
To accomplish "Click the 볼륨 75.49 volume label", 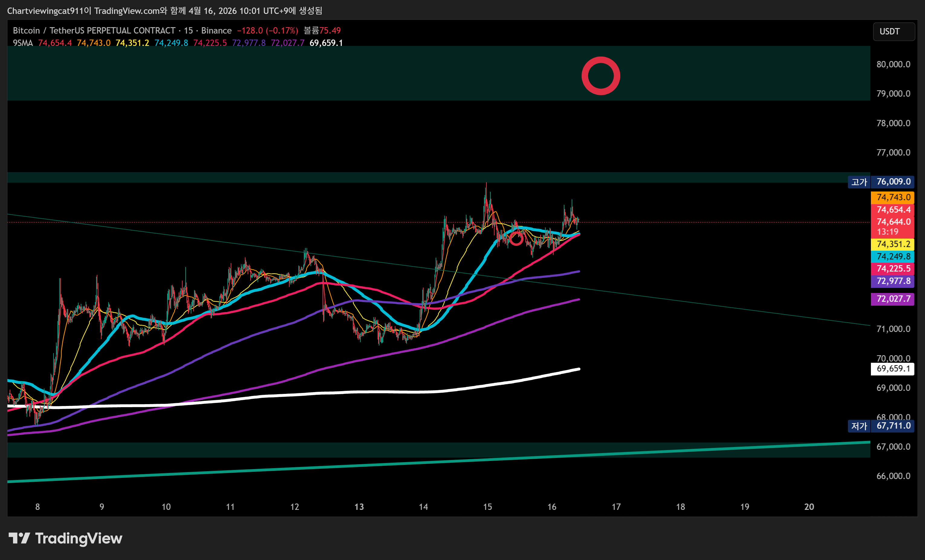I will (322, 31).
